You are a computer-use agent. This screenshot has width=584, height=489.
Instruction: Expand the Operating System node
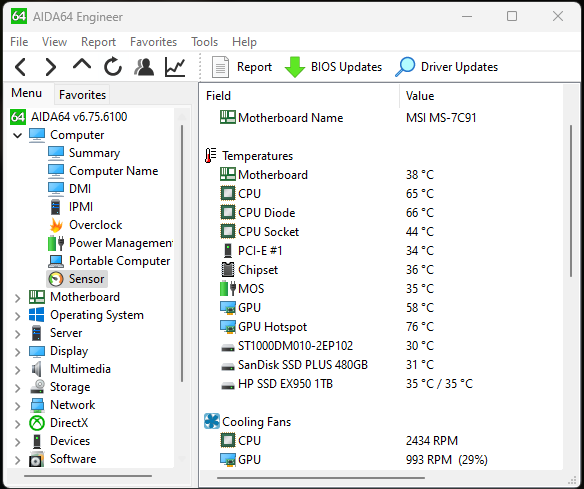point(17,316)
